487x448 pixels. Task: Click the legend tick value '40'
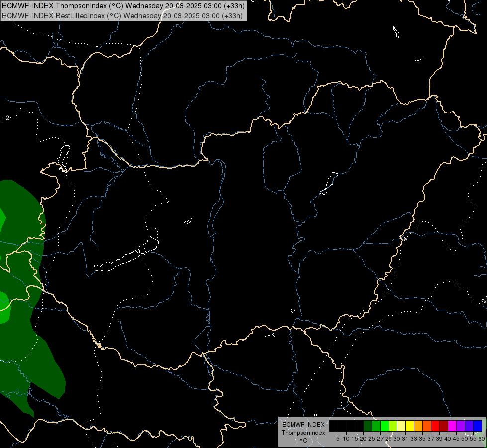click(x=448, y=439)
